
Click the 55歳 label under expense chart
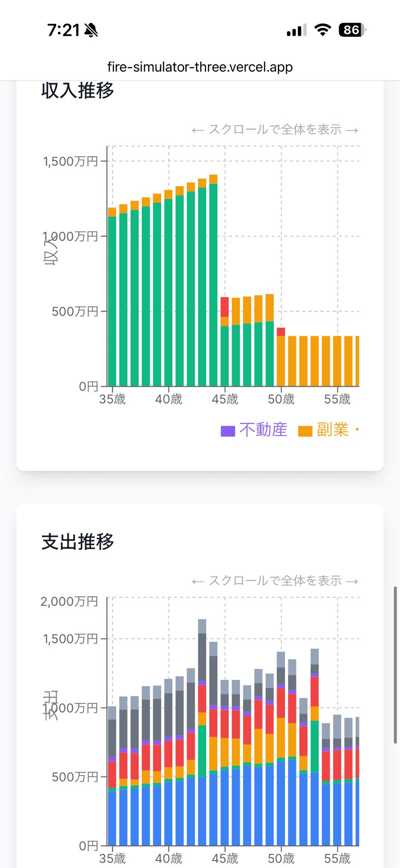tap(337, 858)
